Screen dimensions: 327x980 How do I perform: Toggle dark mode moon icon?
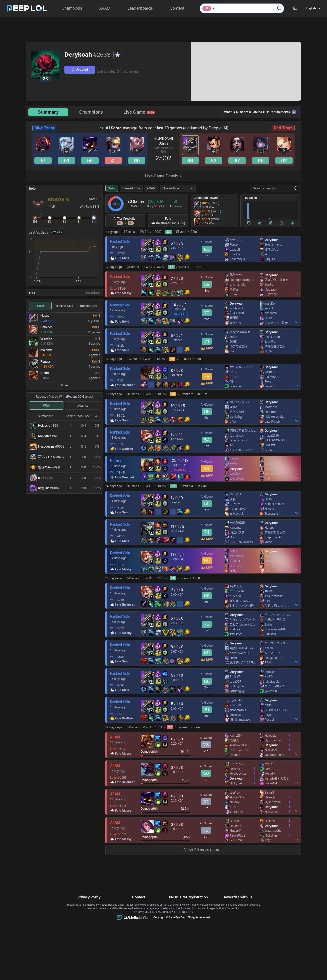click(295, 8)
